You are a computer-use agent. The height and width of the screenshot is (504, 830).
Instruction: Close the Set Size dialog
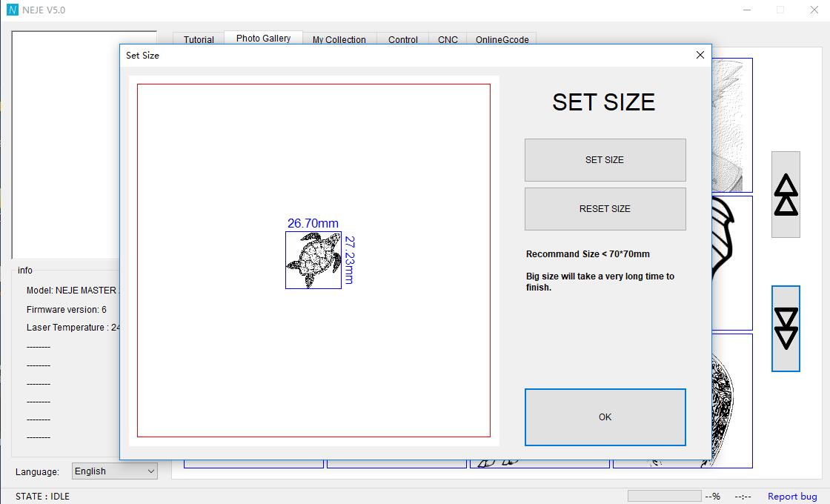point(700,55)
